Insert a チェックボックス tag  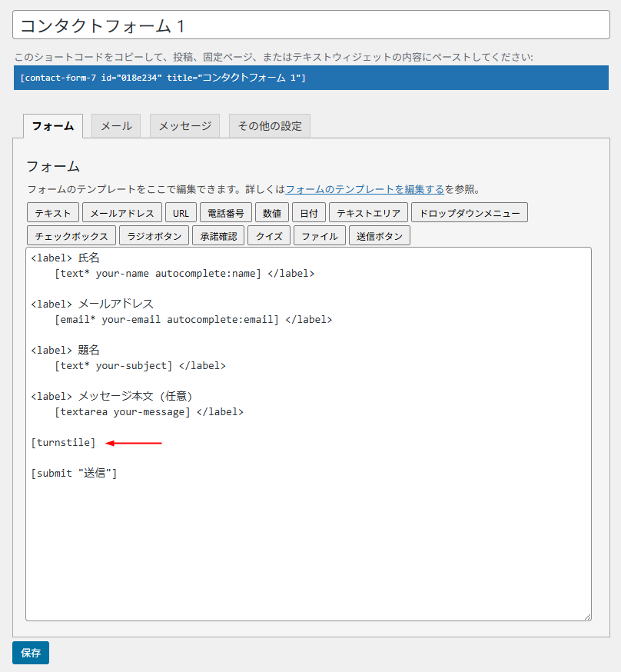tap(71, 236)
